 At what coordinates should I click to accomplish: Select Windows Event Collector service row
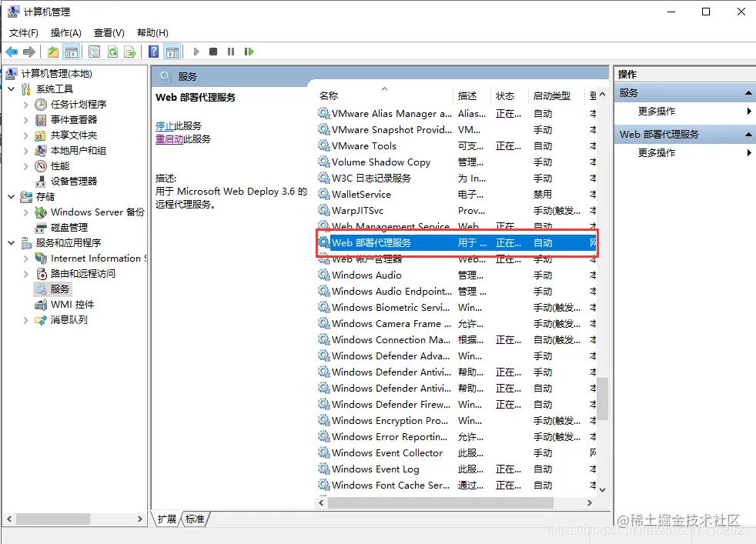[457, 453]
